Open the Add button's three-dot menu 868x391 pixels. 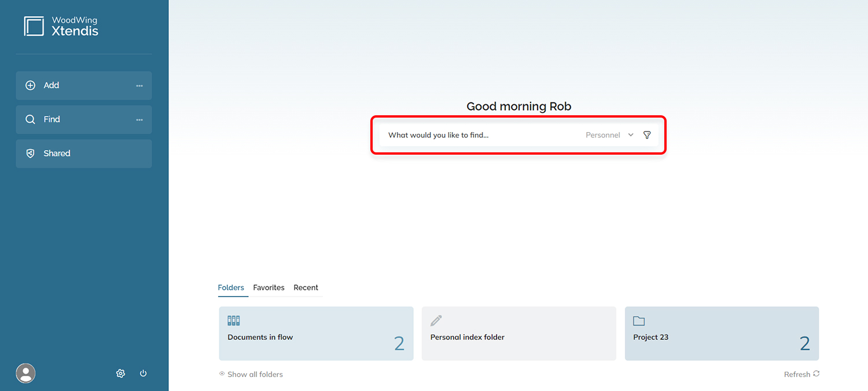click(x=139, y=86)
